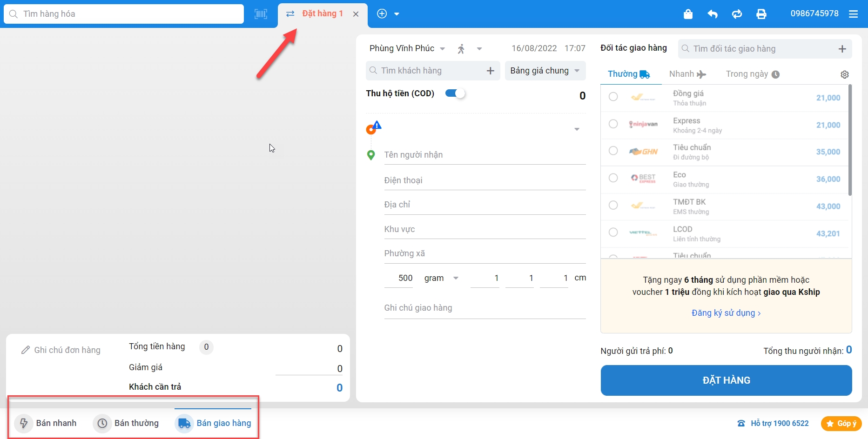This screenshot has width=868, height=439.
Task: Click the return order arrow icon
Action: [x=713, y=14]
